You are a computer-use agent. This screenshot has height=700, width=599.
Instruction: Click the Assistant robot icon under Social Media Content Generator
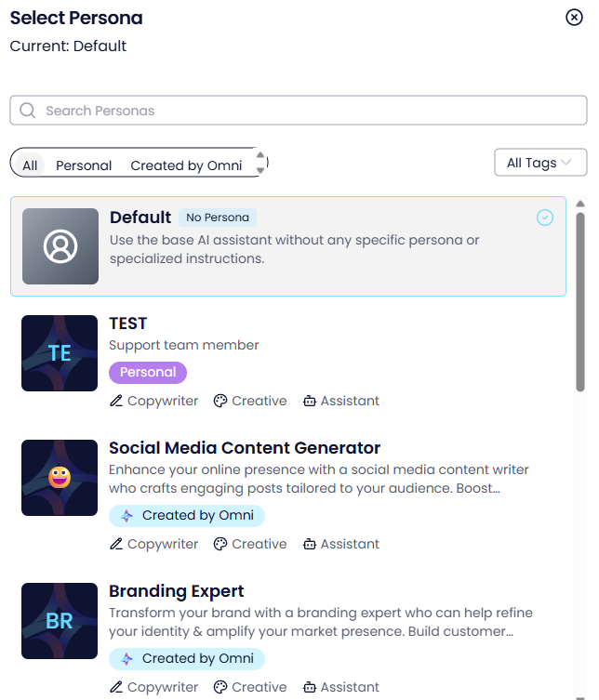308,544
